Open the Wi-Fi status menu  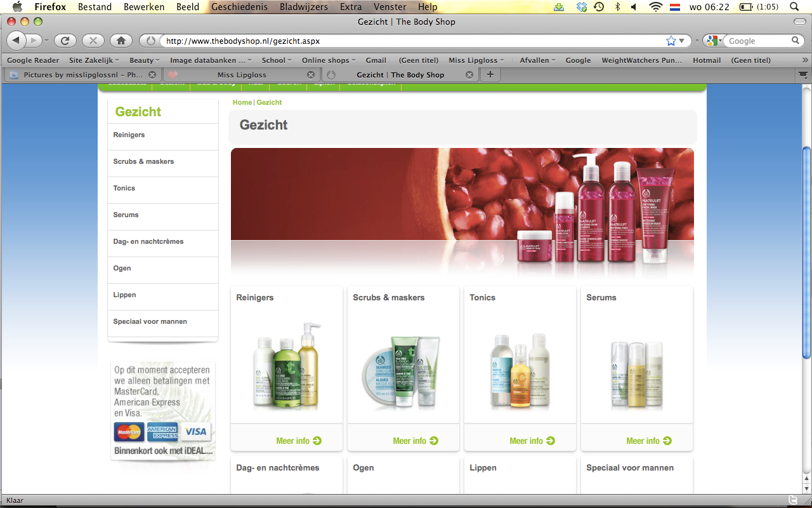pyautogui.click(x=655, y=7)
